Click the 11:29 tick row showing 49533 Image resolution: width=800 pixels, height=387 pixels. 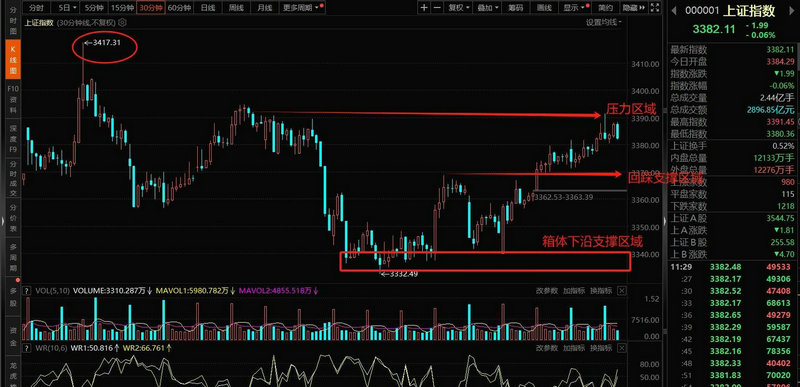pos(733,267)
